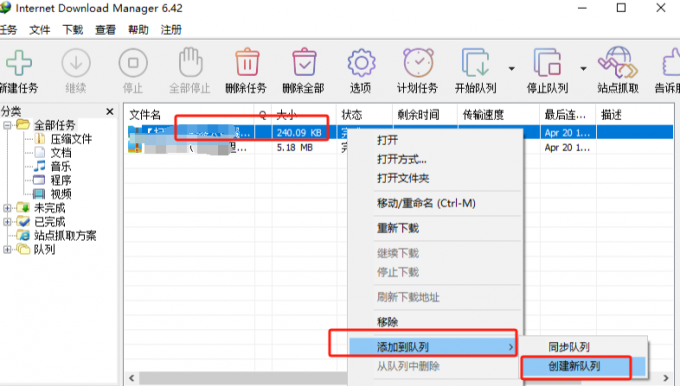
Task: Open the 文件 menu
Action: (x=40, y=30)
